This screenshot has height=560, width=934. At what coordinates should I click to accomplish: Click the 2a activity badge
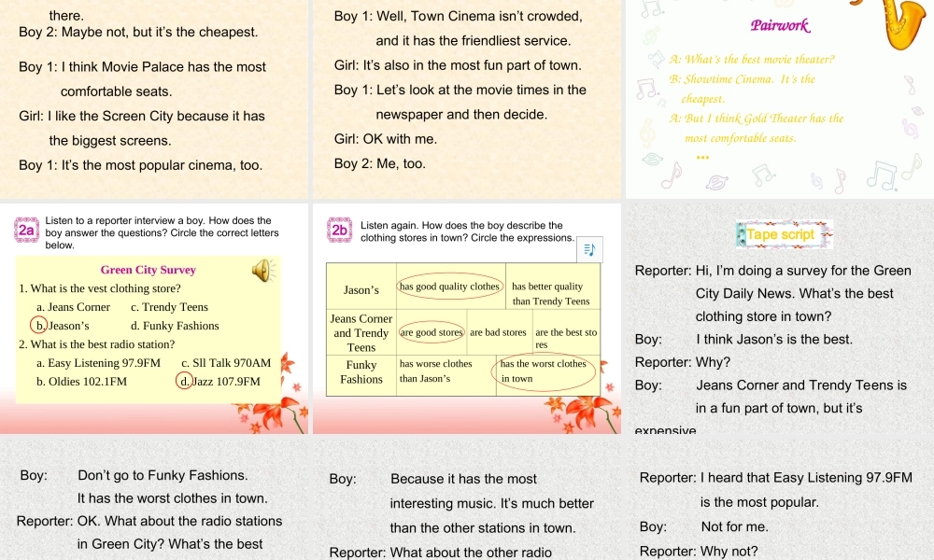coord(27,231)
